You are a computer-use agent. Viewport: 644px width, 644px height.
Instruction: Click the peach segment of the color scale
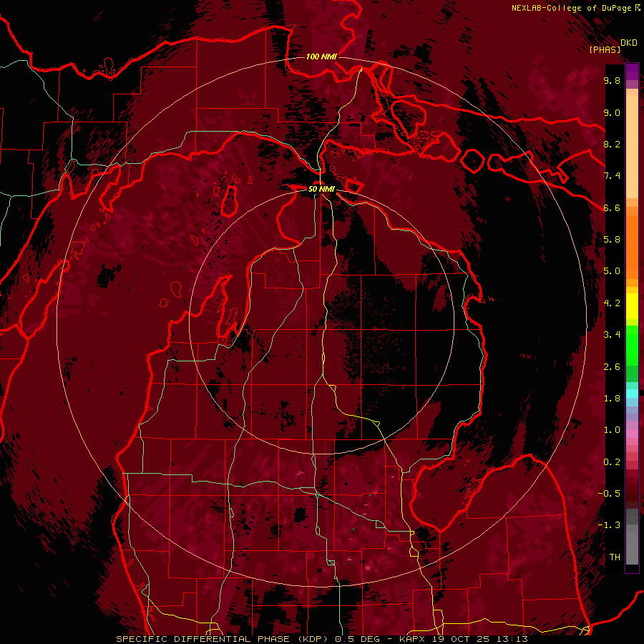632,147
